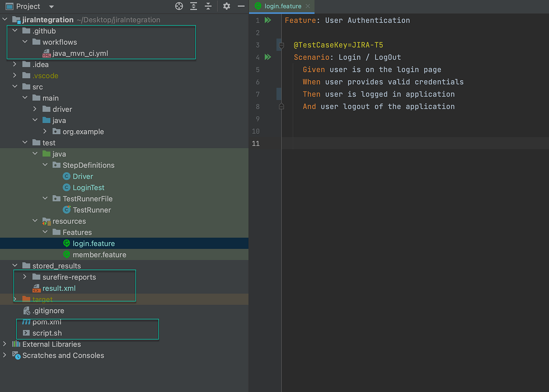Run the User Authentication feature from the gutter
The image size is (549, 392).
click(x=267, y=20)
